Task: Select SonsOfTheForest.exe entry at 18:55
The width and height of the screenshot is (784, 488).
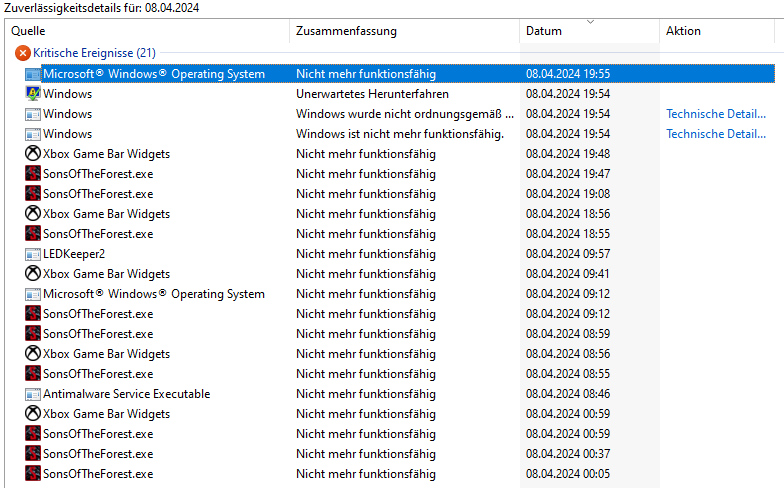Action: (98, 234)
